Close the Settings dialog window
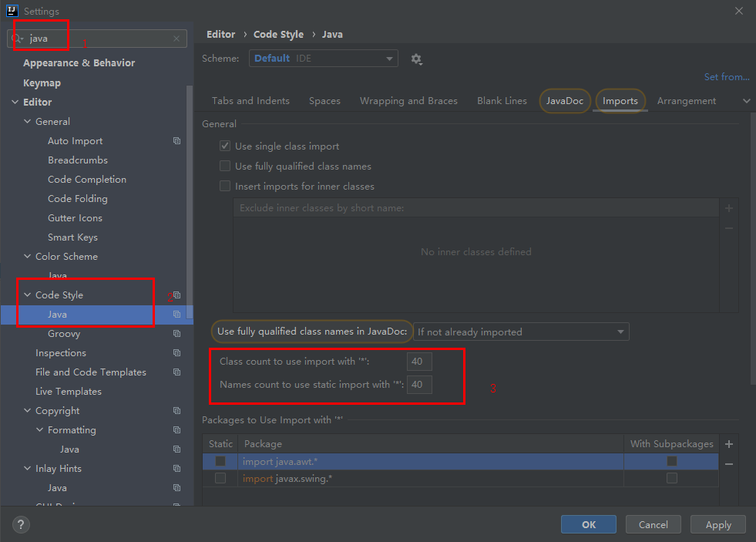The image size is (756, 542). point(738,11)
